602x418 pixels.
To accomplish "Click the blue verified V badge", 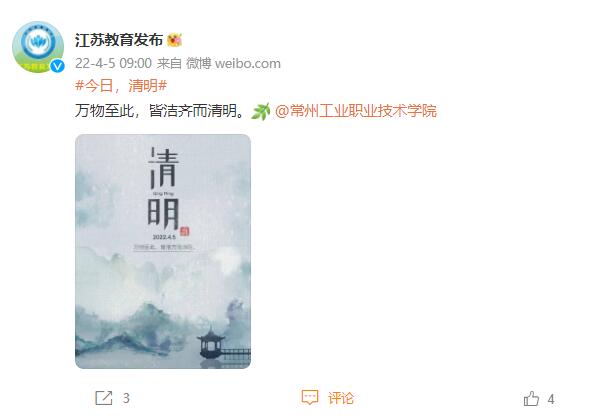I will [58, 66].
